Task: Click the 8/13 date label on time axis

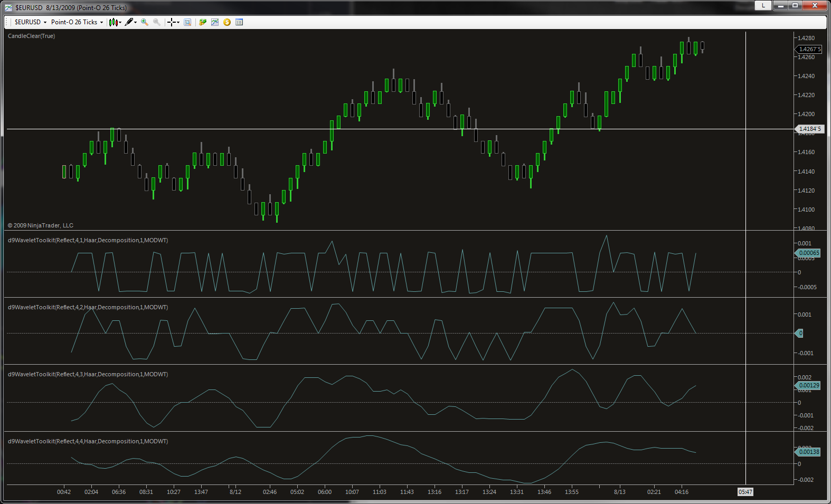Action: (x=620, y=492)
